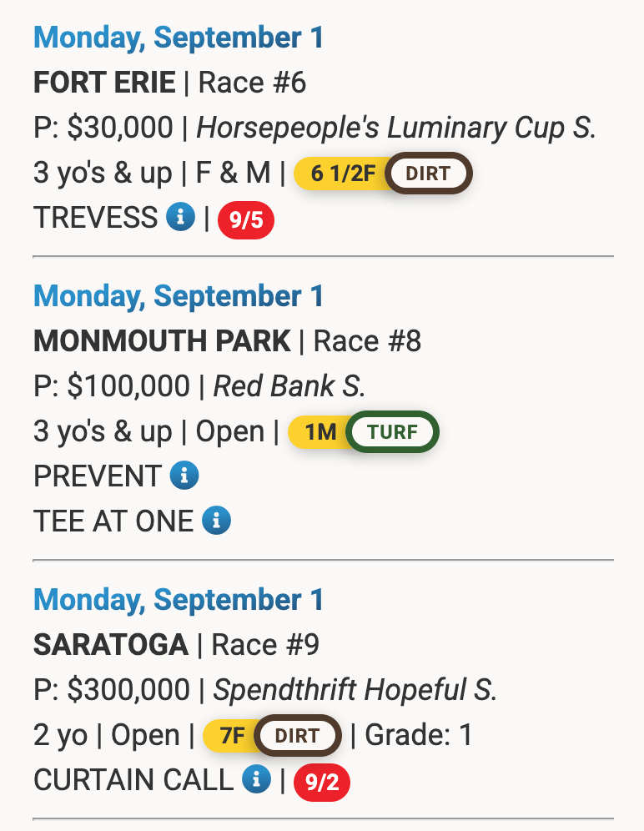Click the 9/2 odds badge

point(321,783)
